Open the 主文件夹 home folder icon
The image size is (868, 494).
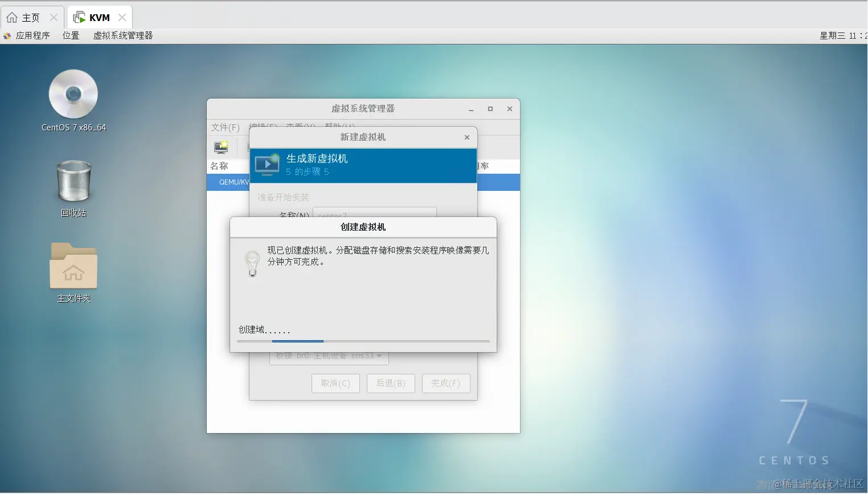[x=73, y=266]
